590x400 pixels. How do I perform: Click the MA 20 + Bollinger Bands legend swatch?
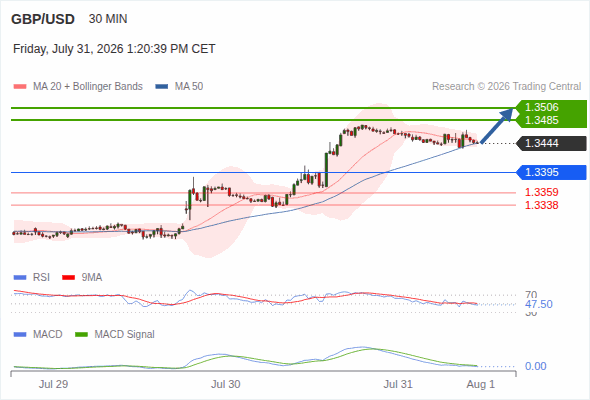(x=20, y=87)
